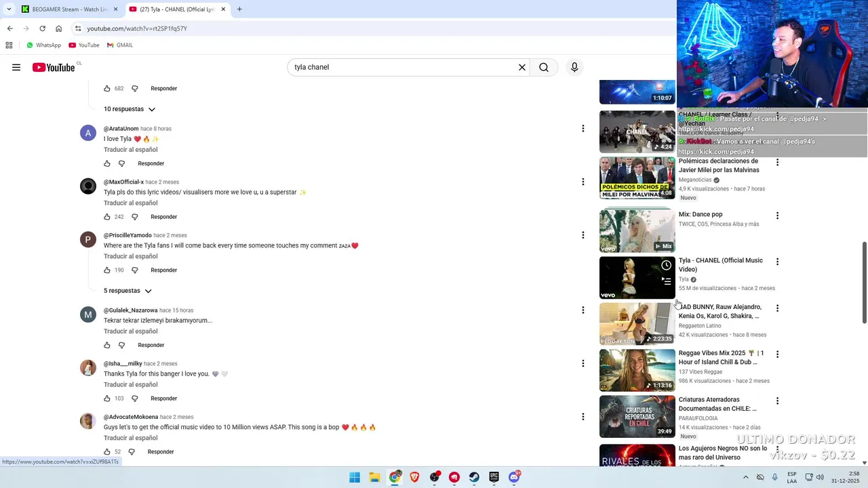The image size is (868, 488).
Task: Add Tyla CHANEL video to watch later
Action: [x=667, y=265]
